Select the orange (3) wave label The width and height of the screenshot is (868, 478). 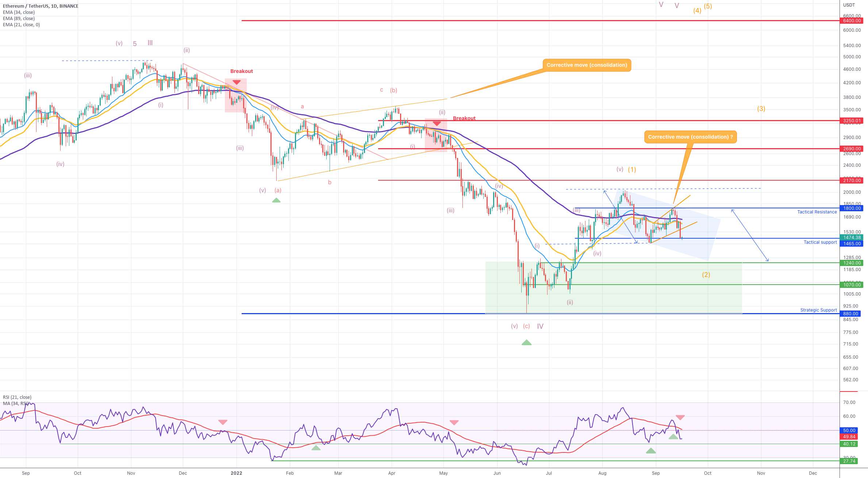click(x=761, y=109)
